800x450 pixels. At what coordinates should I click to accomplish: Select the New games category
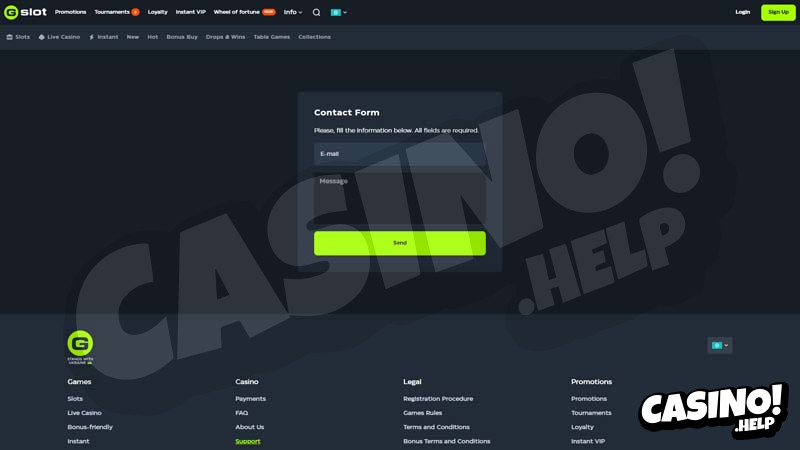[133, 37]
